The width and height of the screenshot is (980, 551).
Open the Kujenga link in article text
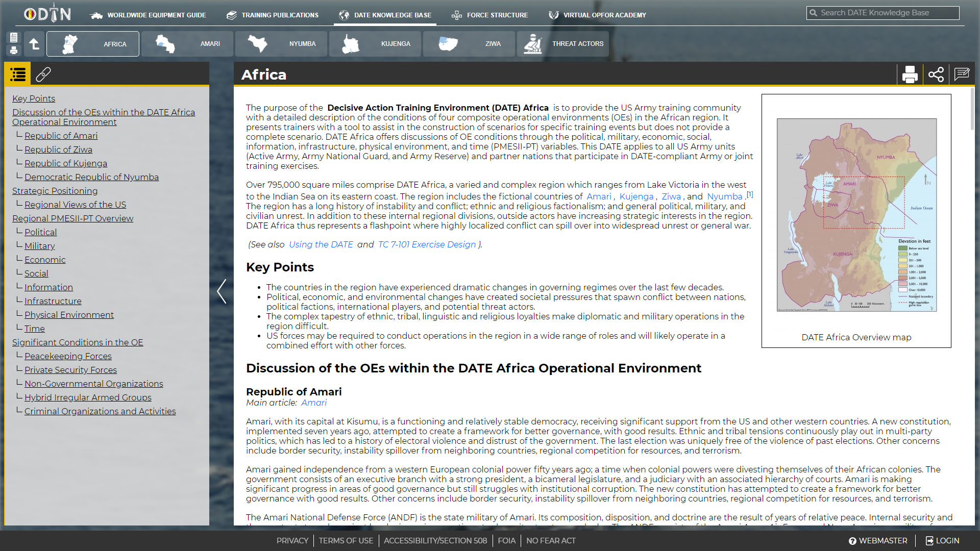[636, 196]
